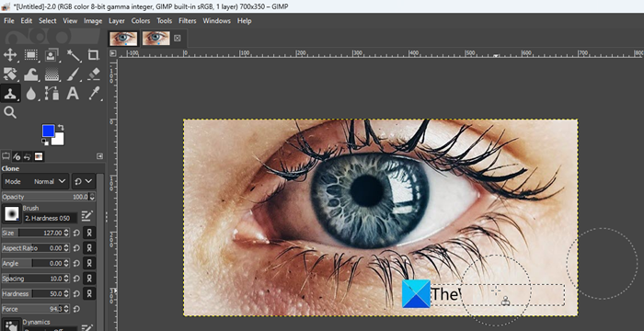This screenshot has height=331, width=644.
Task: Select the Eraser tool
Action: pyautogui.click(x=94, y=74)
